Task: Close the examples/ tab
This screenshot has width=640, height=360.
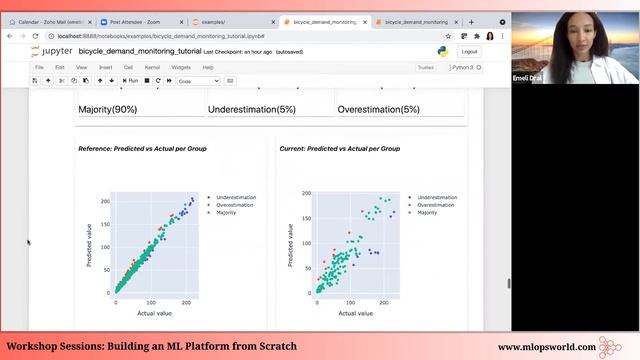Action: point(273,22)
